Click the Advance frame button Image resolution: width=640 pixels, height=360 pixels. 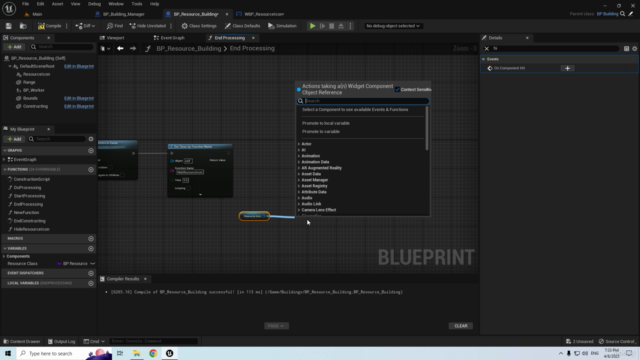point(322,26)
